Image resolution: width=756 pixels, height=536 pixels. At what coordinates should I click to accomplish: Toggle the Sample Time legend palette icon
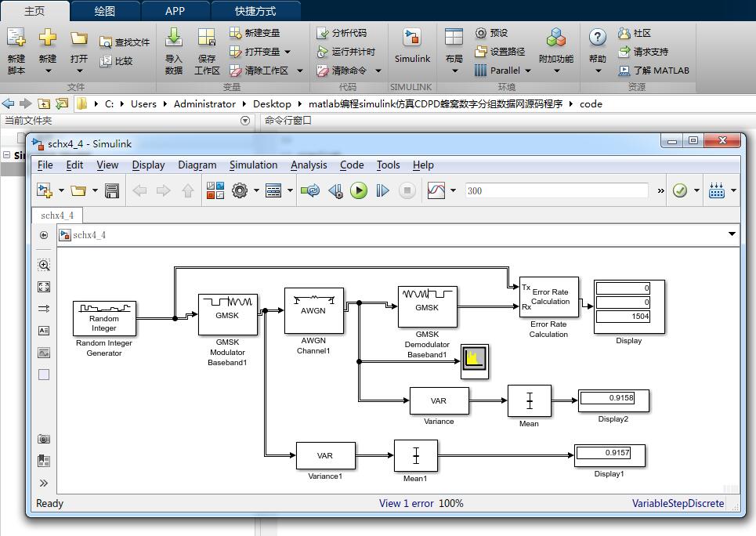[x=44, y=309]
